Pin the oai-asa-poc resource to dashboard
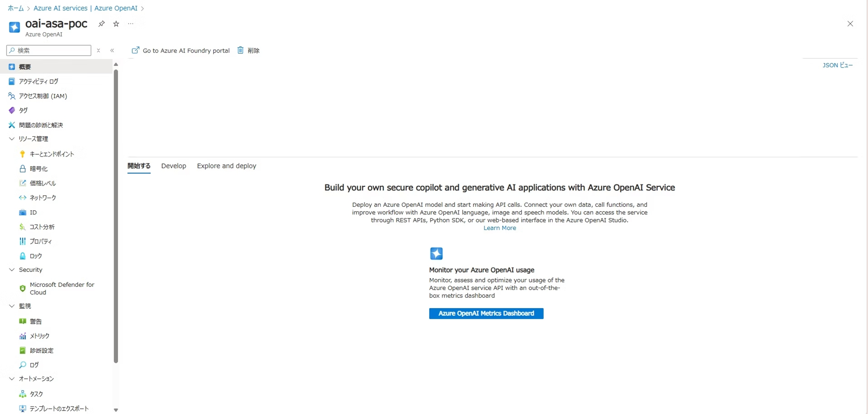 [x=101, y=24]
